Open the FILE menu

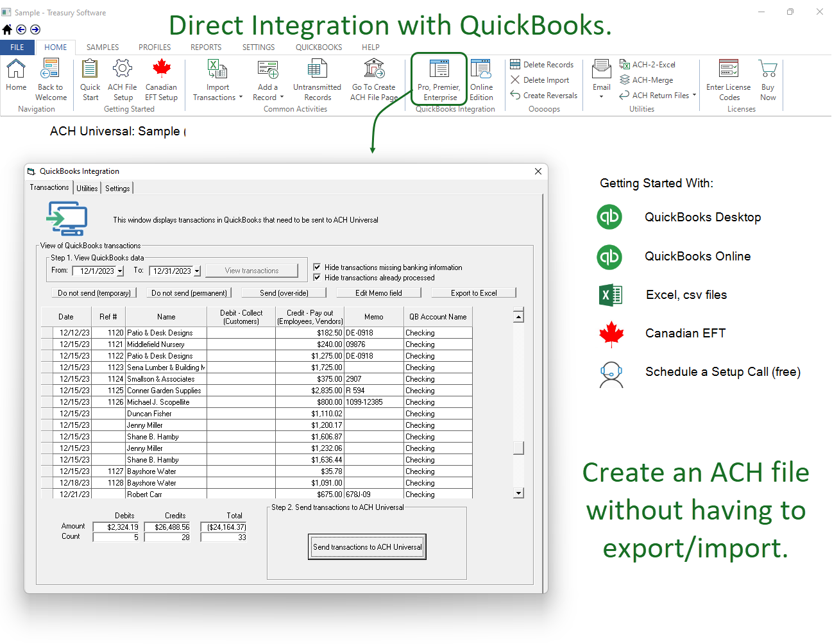click(x=17, y=47)
